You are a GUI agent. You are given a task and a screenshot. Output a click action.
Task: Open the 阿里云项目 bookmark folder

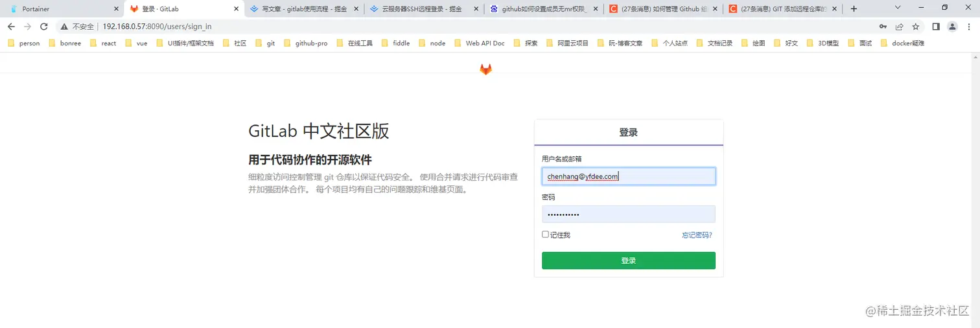(567, 43)
